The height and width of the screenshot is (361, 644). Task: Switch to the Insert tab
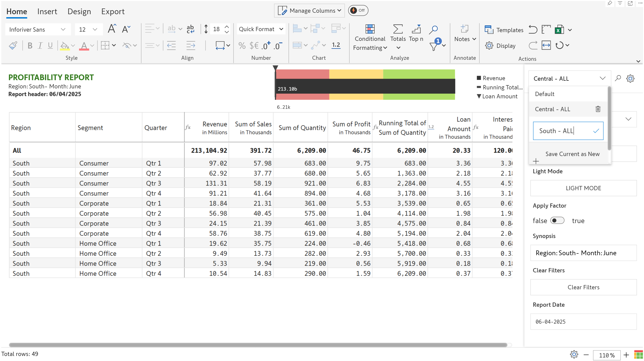(x=47, y=11)
